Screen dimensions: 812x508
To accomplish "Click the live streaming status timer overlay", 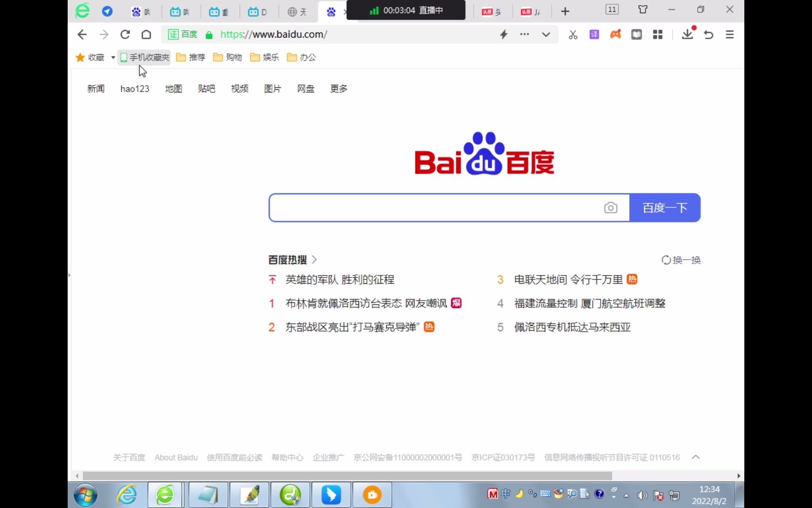I will click(406, 10).
